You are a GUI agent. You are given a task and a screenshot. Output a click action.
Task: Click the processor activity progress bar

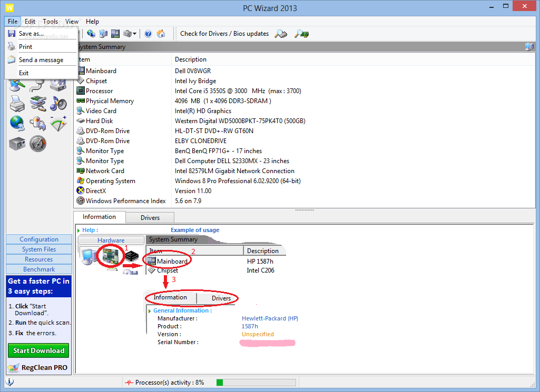tap(256, 383)
